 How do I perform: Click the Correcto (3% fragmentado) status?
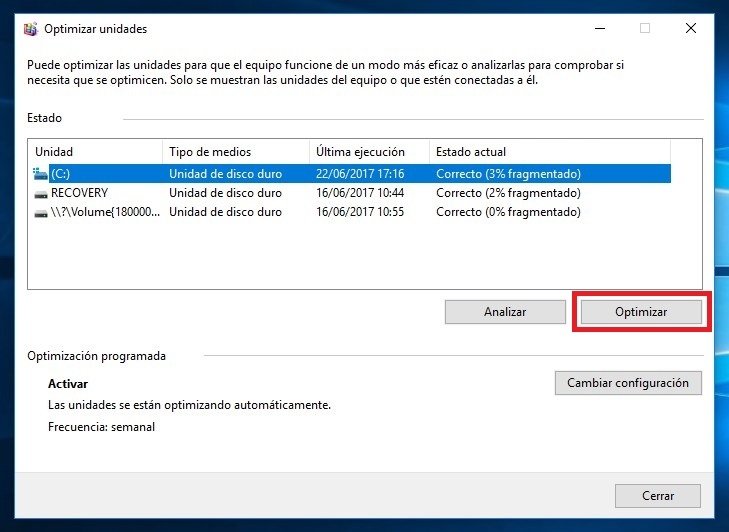coord(508,174)
